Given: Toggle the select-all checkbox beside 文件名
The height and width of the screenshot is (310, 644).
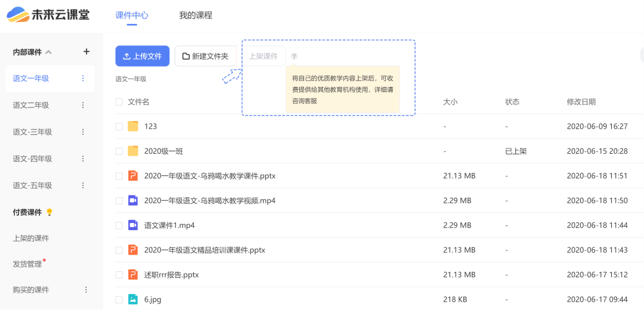Looking at the screenshot, I should (x=119, y=102).
